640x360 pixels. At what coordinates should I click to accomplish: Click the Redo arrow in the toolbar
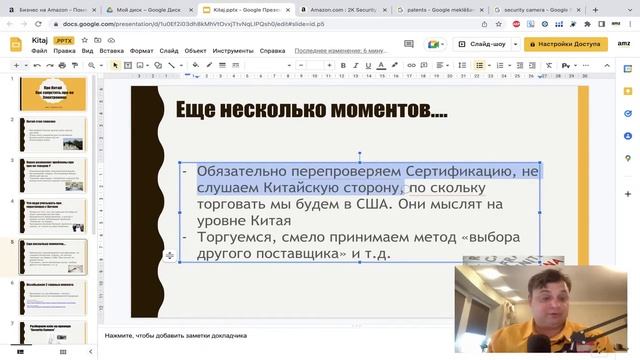pyautogui.click(x=50, y=65)
